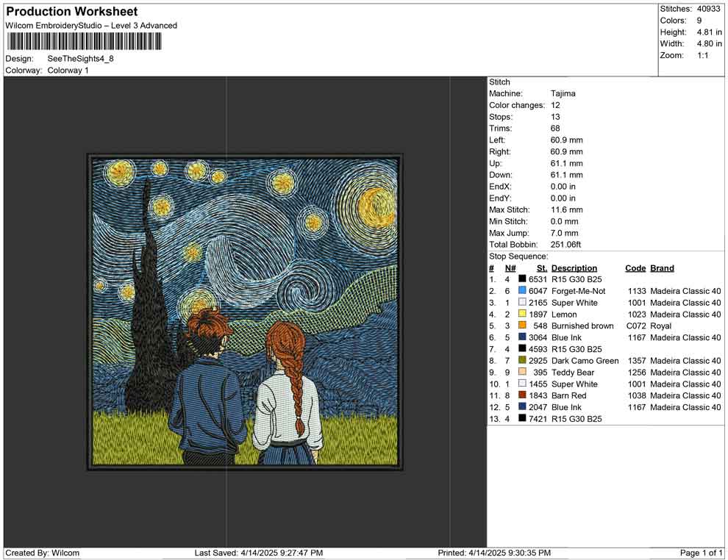This screenshot has width=728, height=560.
Task: Click the Description column header
Action: click(x=574, y=268)
